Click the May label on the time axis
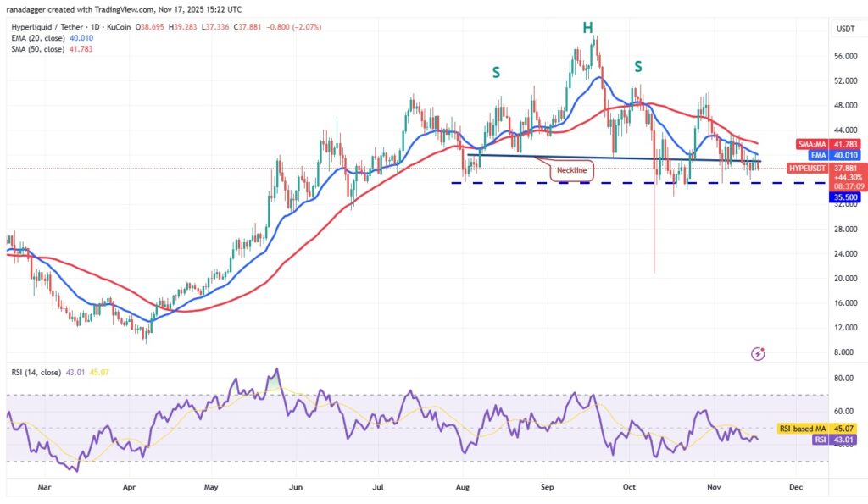868x504 pixels. [x=212, y=488]
